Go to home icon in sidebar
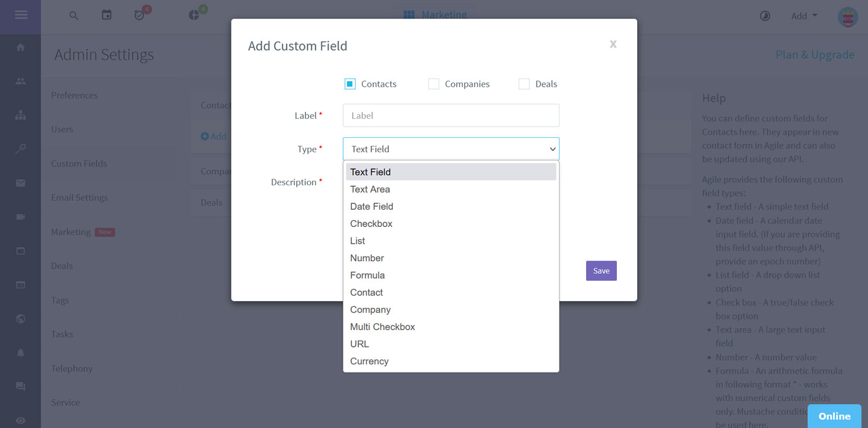The width and height of the screenshot is (868, 428). point(21,47)
